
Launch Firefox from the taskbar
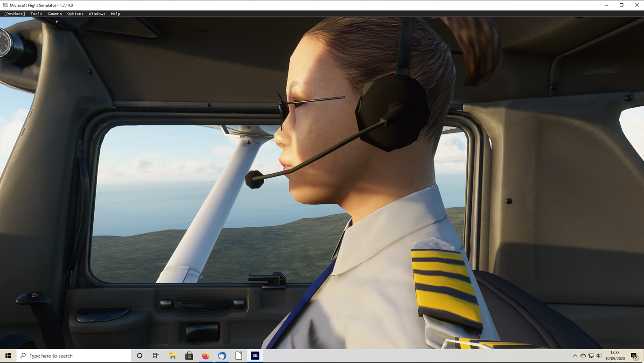point(205,356)
